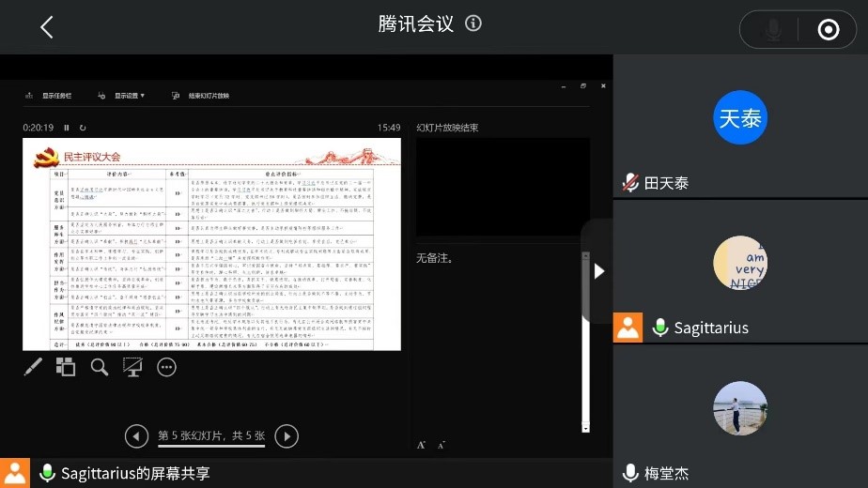Toggle the microphone in the top-right pill
Screen dimensions: 868x488
point(773,30)
